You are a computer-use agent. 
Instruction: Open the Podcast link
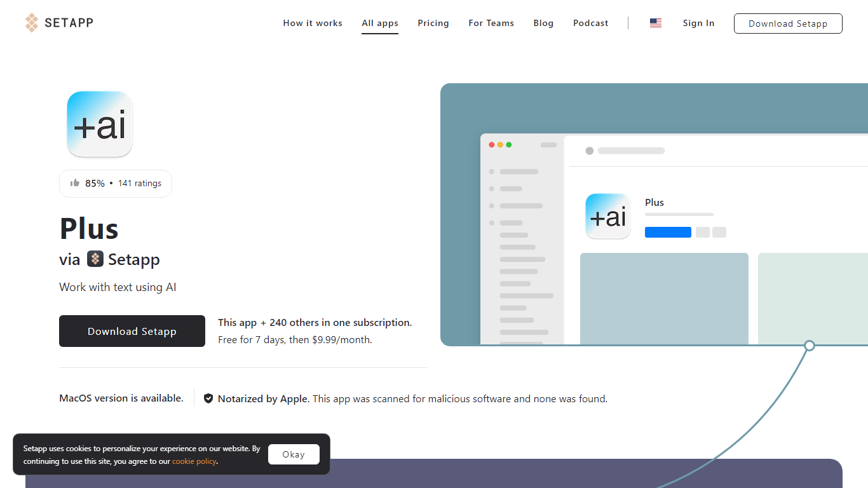[x=591, y=23]
